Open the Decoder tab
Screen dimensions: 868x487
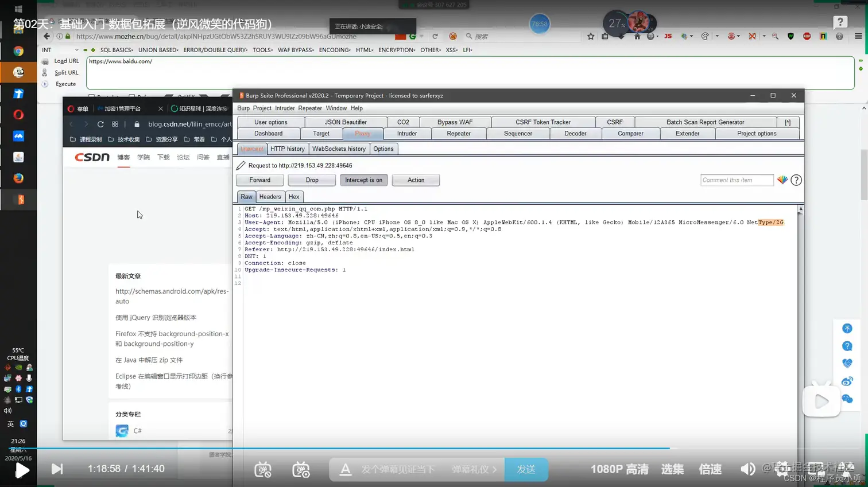point(575,134)
